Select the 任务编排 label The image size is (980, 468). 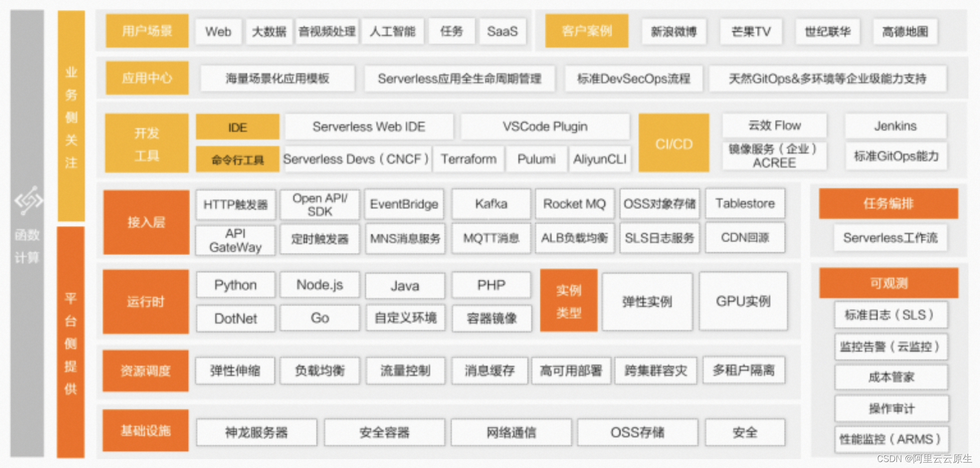click(888, 203)
